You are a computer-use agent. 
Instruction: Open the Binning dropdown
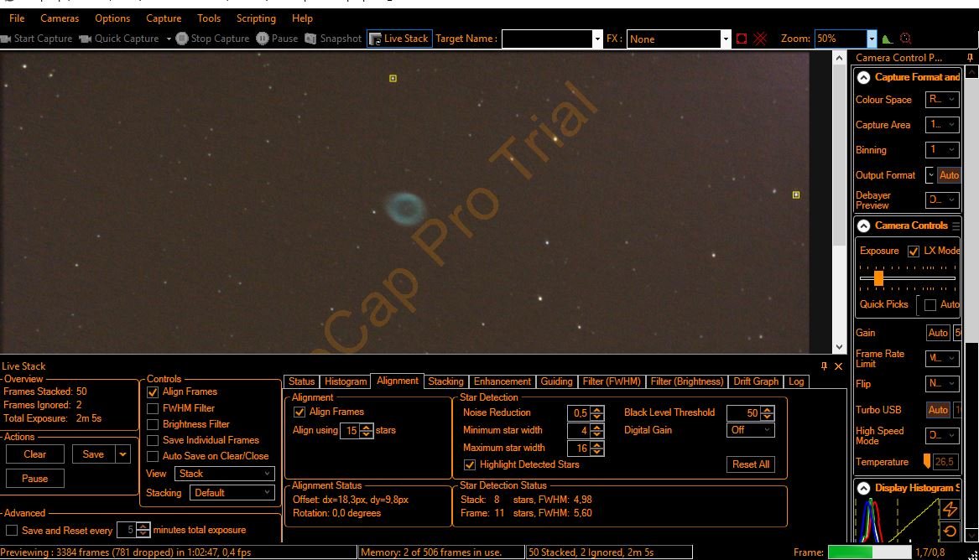[941, 150]
